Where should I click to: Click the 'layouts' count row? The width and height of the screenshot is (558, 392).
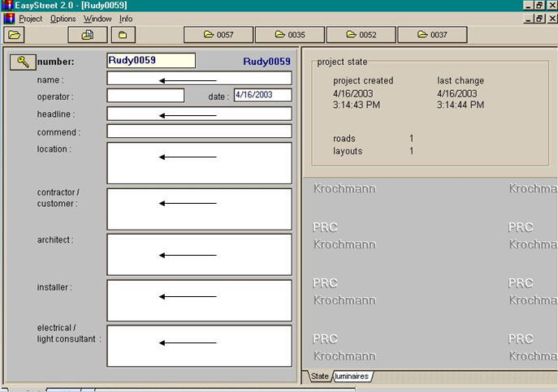pos(373,151)
